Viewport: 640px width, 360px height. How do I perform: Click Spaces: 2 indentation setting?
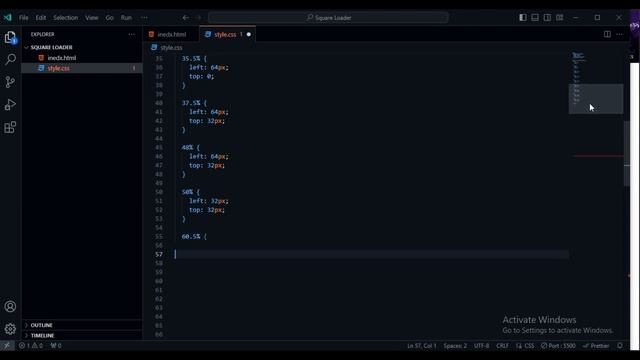[455, 346]
